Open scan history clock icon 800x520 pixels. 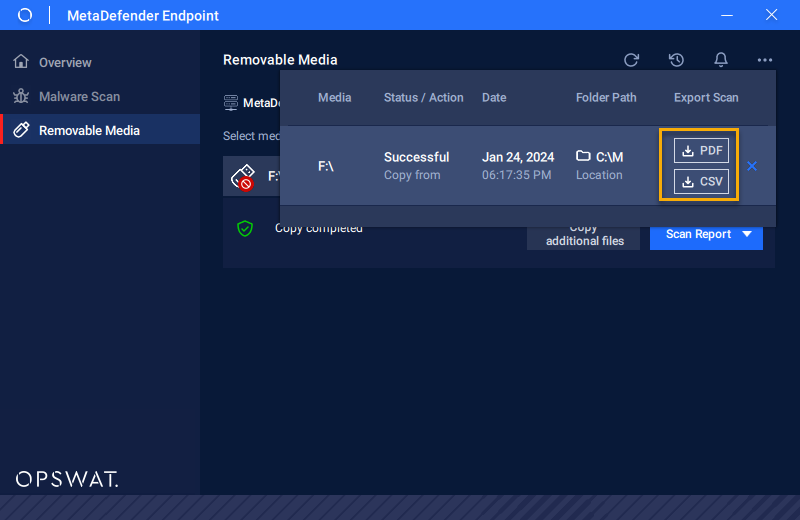676,60
